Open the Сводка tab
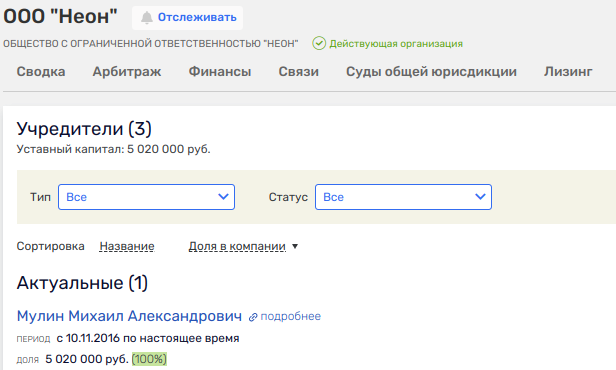Screen dimensions: 616x370 (41, 71)
